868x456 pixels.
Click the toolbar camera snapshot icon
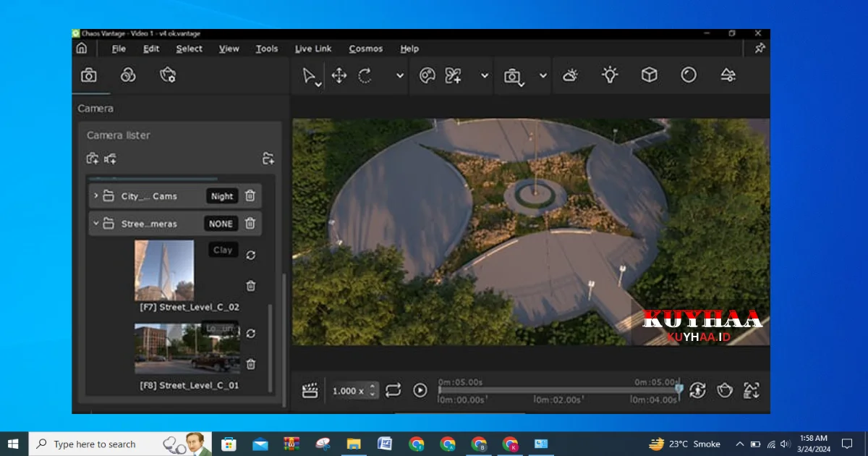[x=513, y=76]
